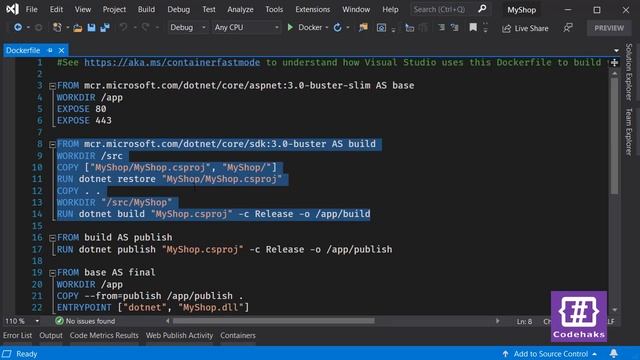This screenshot has width=640, height=360.
Task: Click the Search (Ctrl+Q) input field
Action: click(443, 9)
